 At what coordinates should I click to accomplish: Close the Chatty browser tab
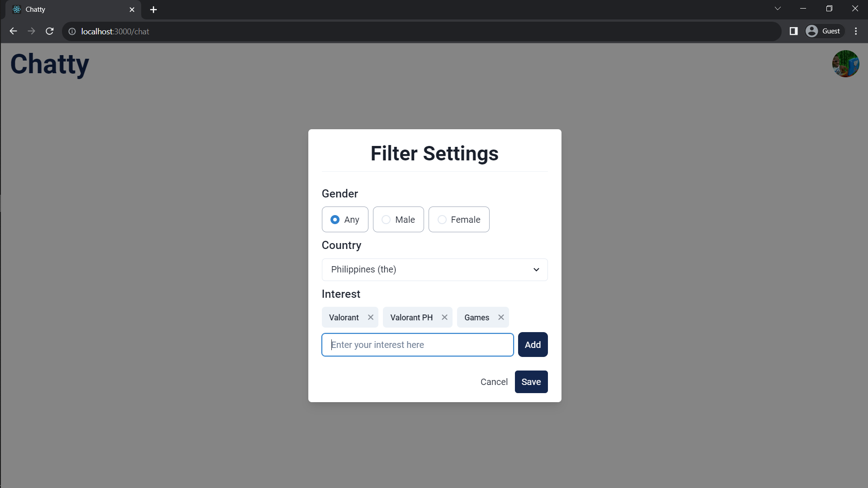click(132, 9)
